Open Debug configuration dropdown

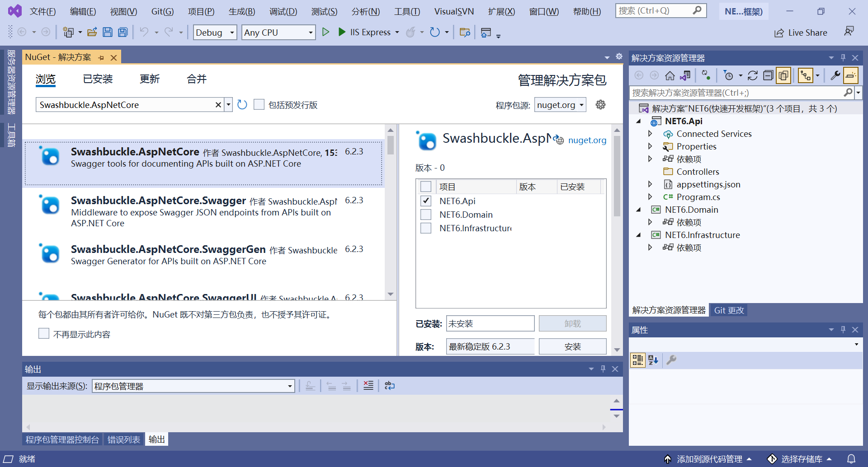(x=215, y=33)
